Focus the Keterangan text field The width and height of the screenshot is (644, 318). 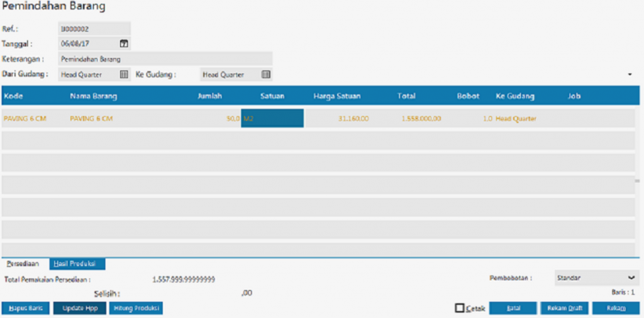pos(165,59)
